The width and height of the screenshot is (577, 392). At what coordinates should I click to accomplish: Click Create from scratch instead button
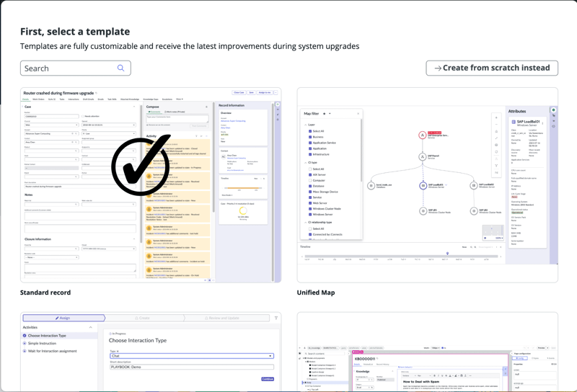pos(492,68)
